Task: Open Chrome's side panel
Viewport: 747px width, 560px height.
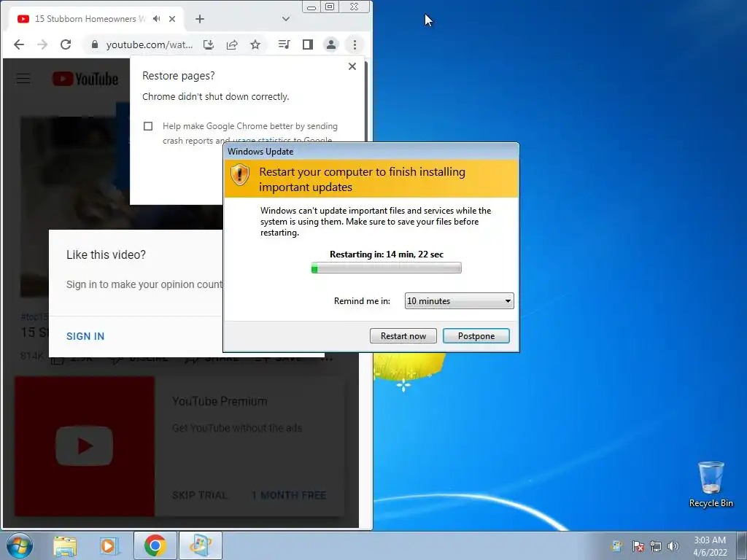Action: pos(308,44)
